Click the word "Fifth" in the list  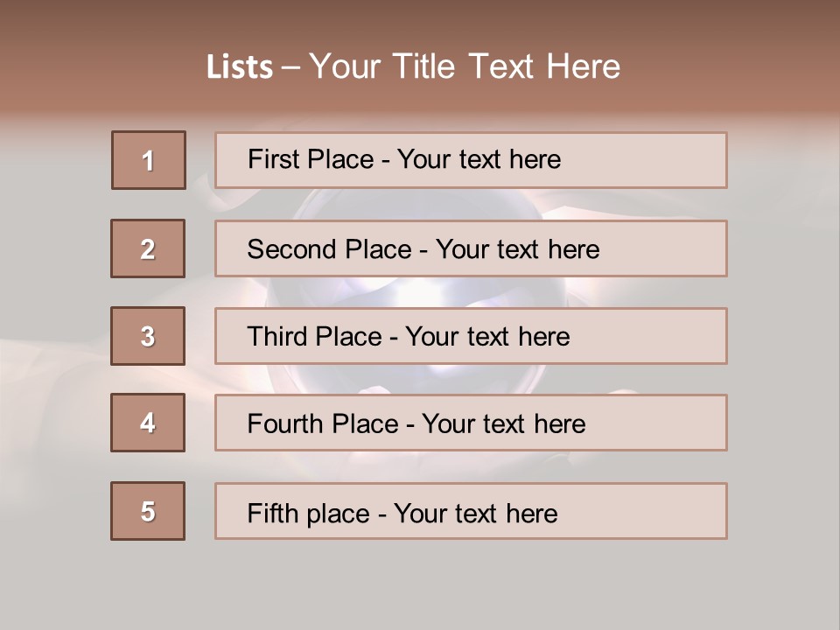(270, 513)
